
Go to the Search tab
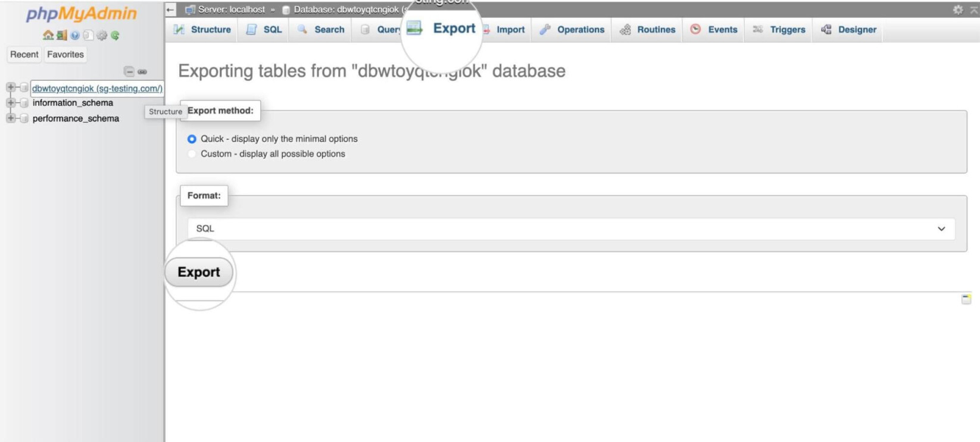click(321, 29)
